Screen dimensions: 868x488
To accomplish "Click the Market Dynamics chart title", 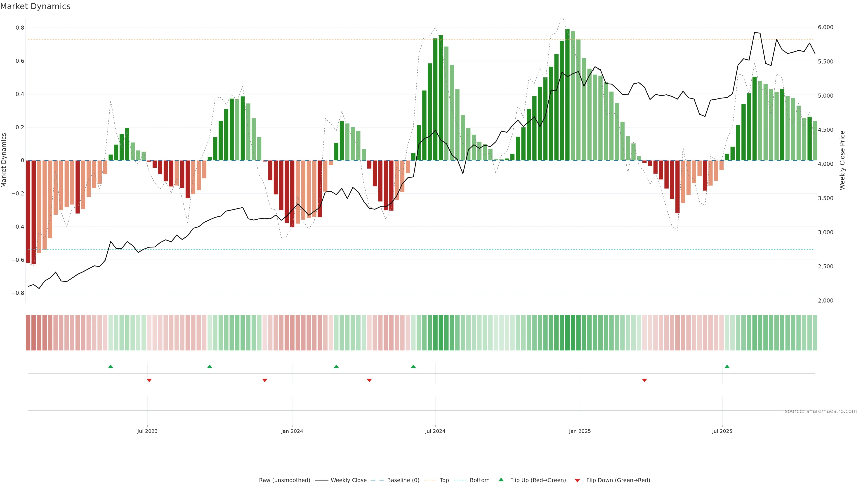I will 35,6.
